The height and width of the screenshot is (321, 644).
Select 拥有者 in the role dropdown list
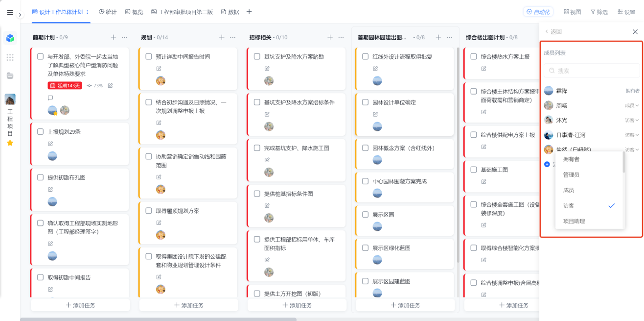(589, 159)
